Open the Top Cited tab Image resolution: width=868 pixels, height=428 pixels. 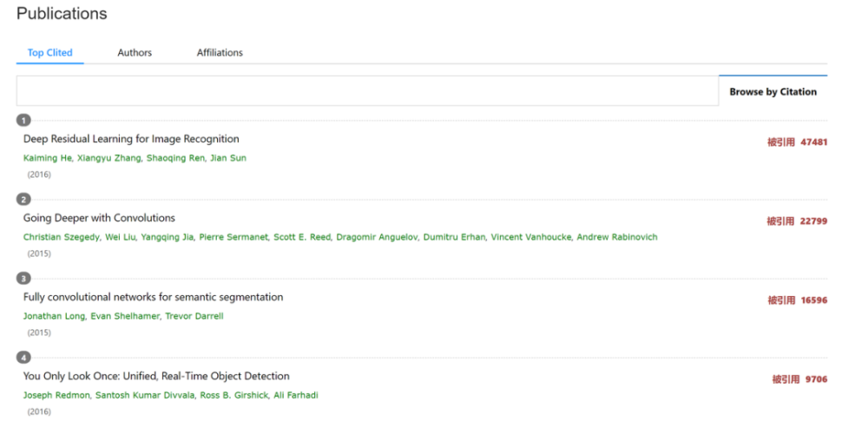pos(49,53)
